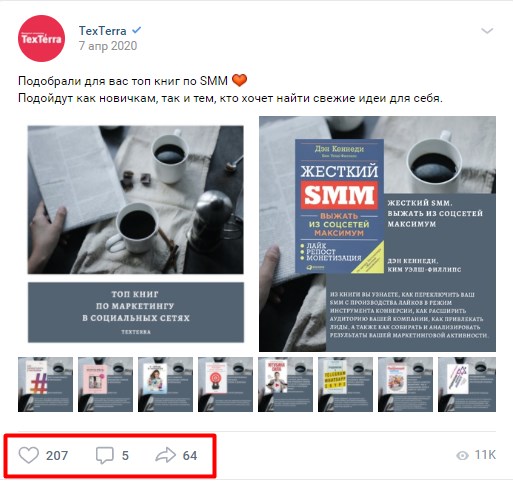
Task: Open post date 7 апр 2020
Action: coord(108,46)
